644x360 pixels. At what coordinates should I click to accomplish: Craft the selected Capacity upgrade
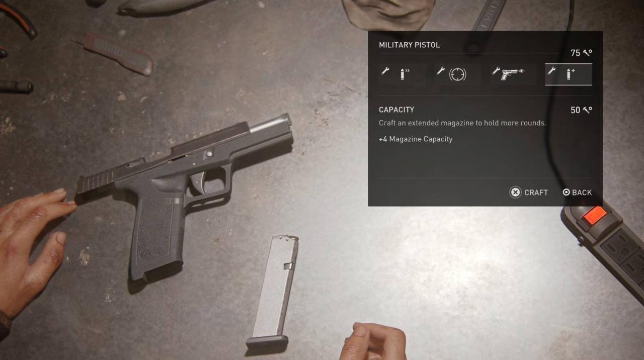pos(529,193)
